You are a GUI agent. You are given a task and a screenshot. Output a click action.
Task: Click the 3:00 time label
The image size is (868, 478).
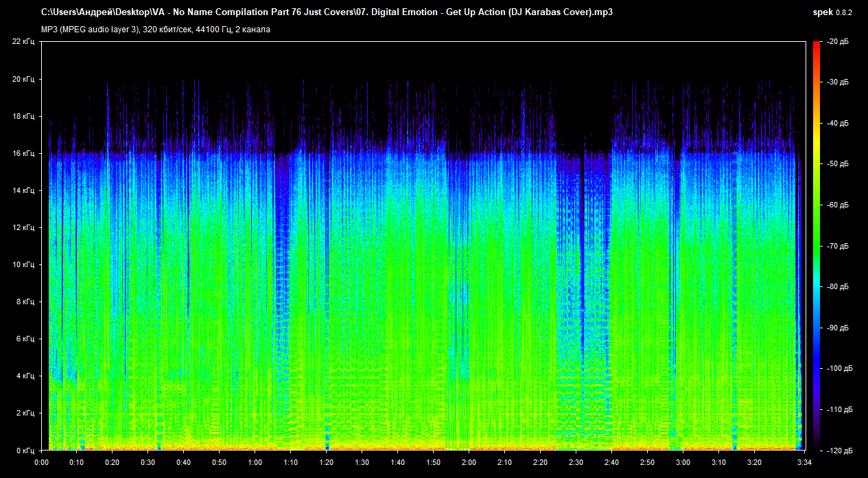[683, 462]
